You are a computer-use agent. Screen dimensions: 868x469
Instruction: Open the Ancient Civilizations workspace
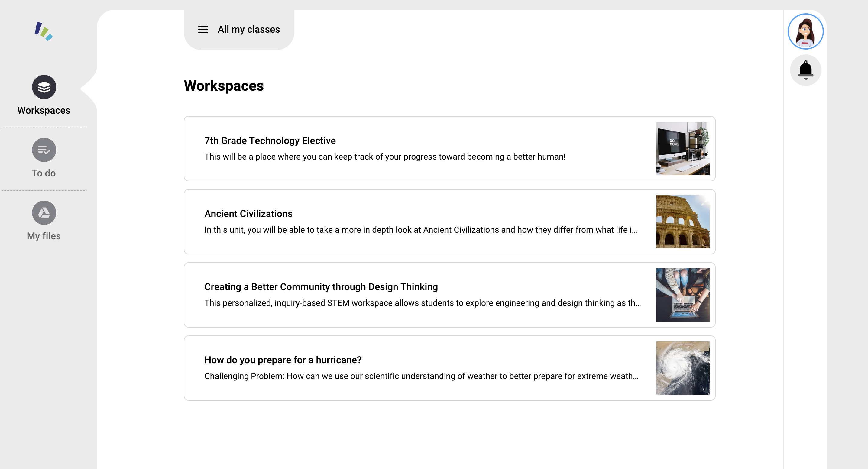248,213
